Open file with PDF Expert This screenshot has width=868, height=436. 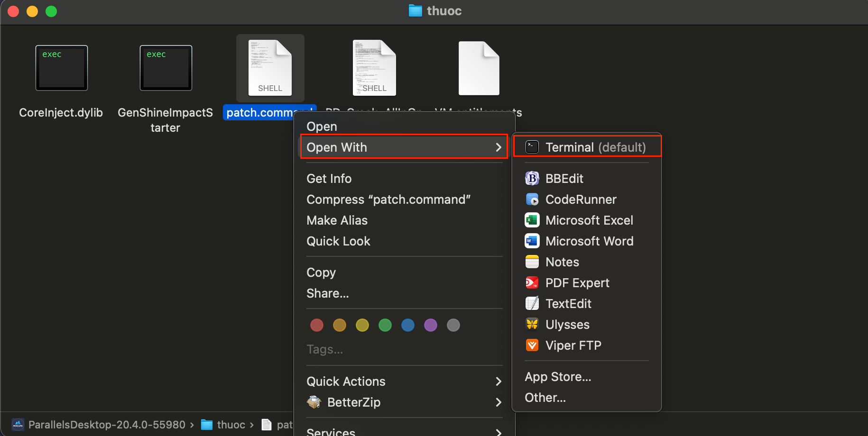coord(577,283)
